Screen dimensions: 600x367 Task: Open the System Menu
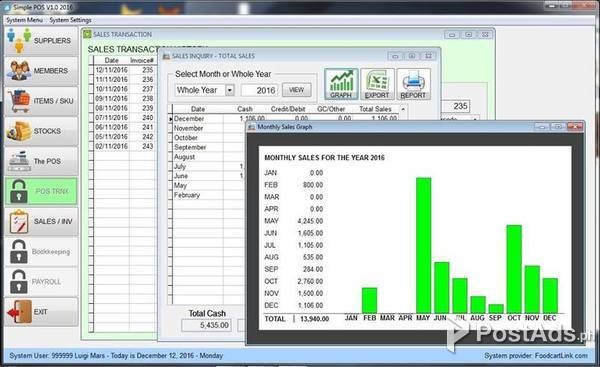coord(24,20)
